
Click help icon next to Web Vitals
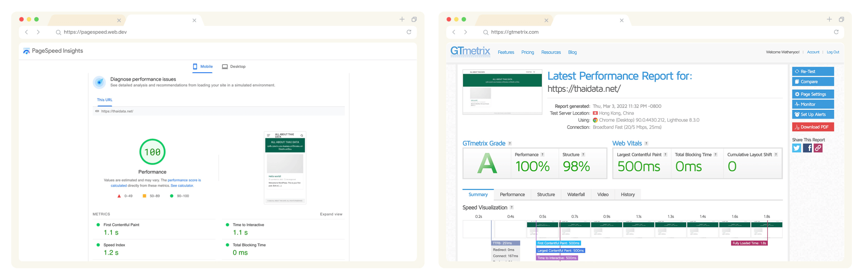[646, 143]
